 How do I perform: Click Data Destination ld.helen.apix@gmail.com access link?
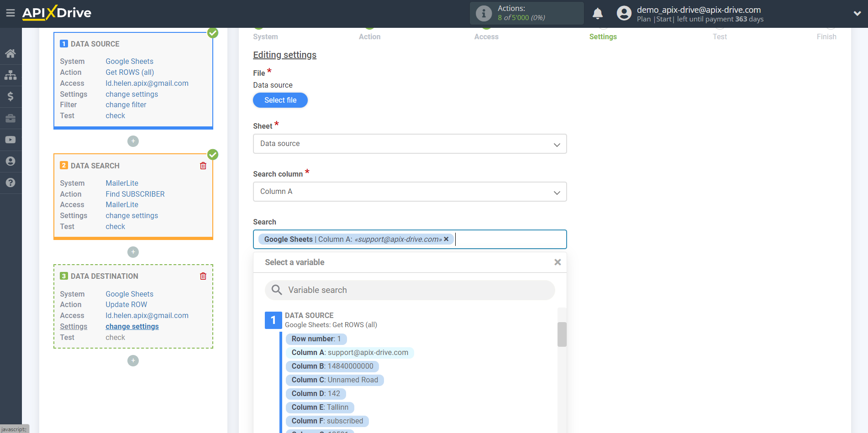[x=147, y=315]
